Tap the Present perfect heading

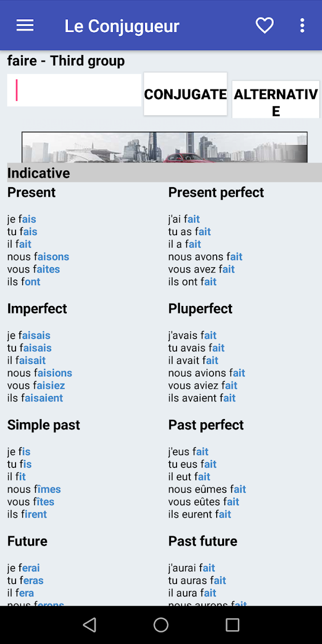216,192
